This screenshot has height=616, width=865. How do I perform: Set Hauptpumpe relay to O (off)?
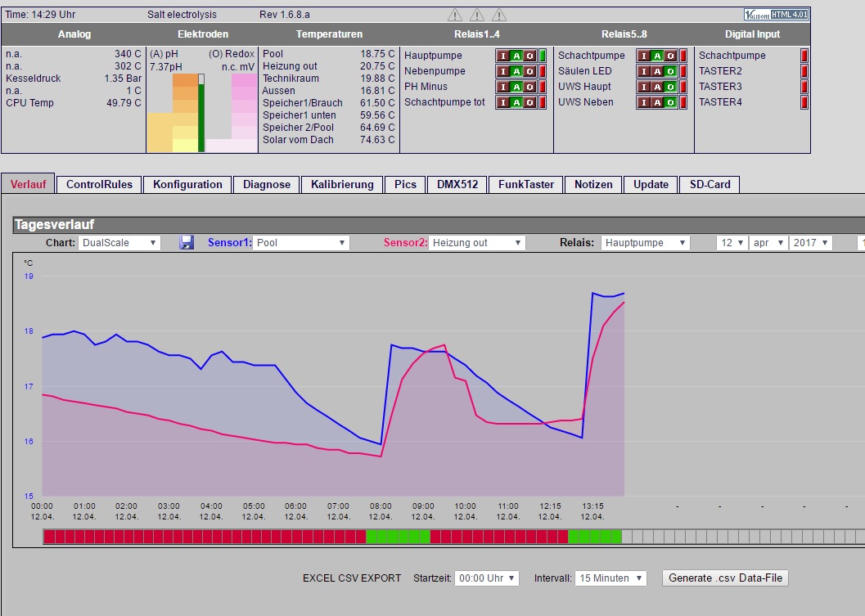[529, 56]
